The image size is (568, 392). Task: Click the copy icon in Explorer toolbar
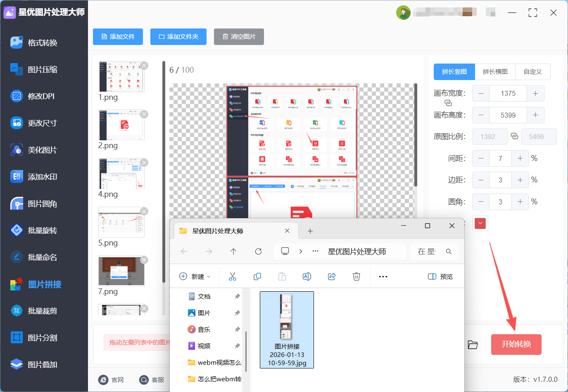[257, 276]
